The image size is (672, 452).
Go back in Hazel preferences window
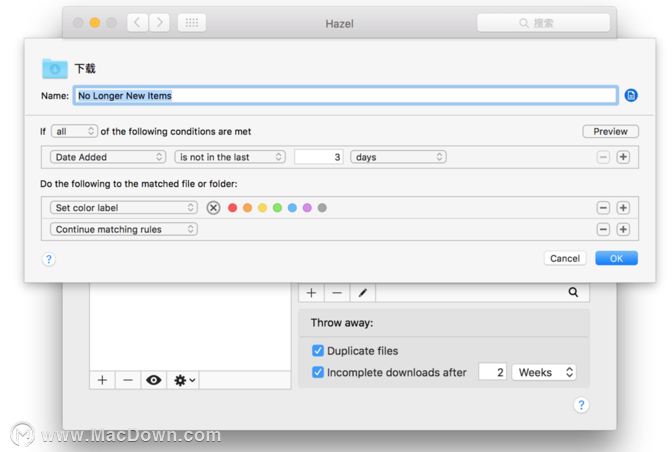pos(138,23)
